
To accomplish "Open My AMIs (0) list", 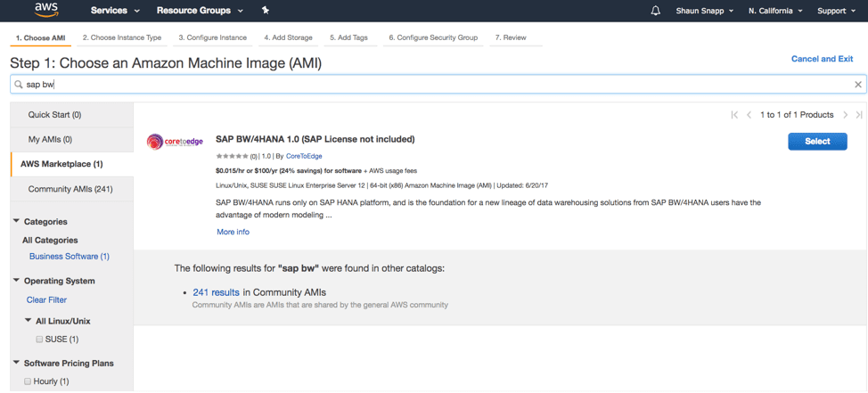I will click(72, 140).
